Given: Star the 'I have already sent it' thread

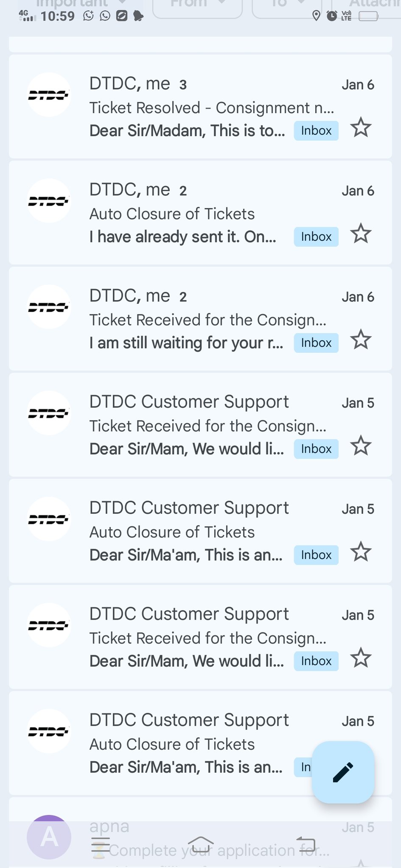Looking at the screenshot, I should click(x=361, y=234).
